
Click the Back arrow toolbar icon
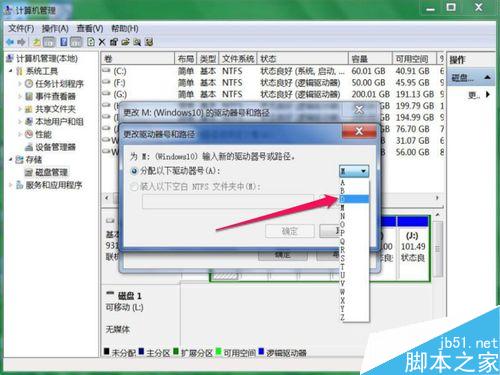click(10, 42)
